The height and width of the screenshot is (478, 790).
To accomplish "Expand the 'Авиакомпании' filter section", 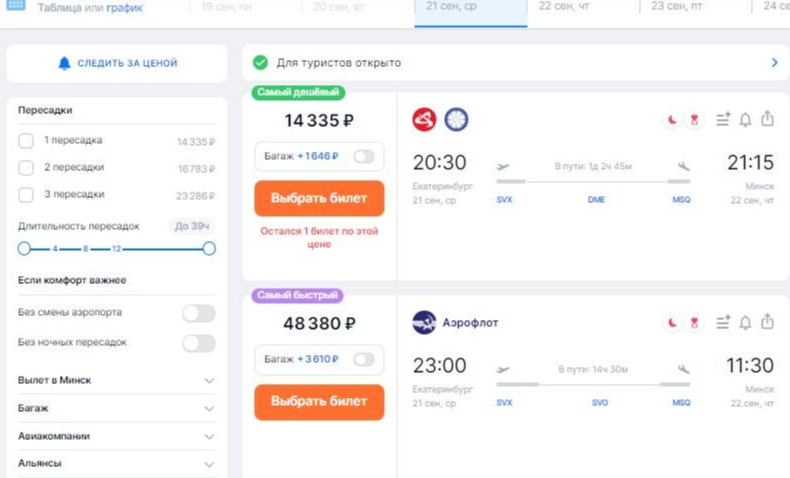I will (209, 437).
